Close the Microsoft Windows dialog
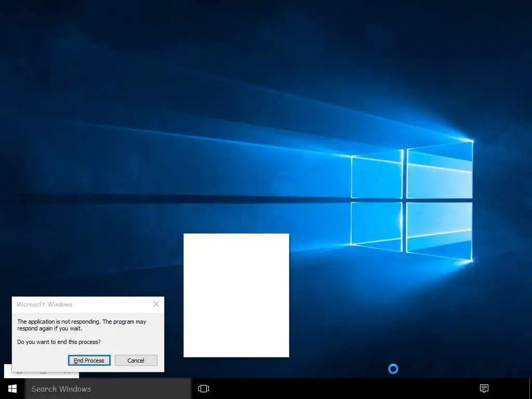Screen dimensions: 532x399 tap(156, 304)
